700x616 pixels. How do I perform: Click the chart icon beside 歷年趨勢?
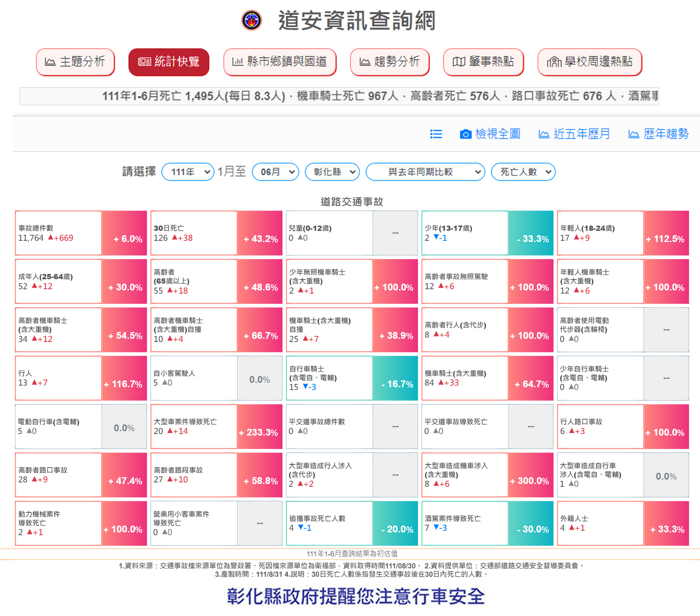tap(634, 134)
